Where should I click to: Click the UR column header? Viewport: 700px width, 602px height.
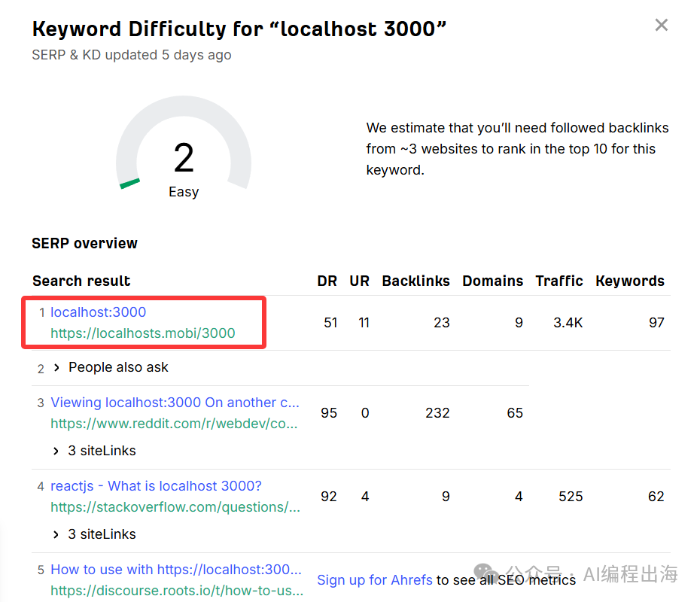click(359, 281)
